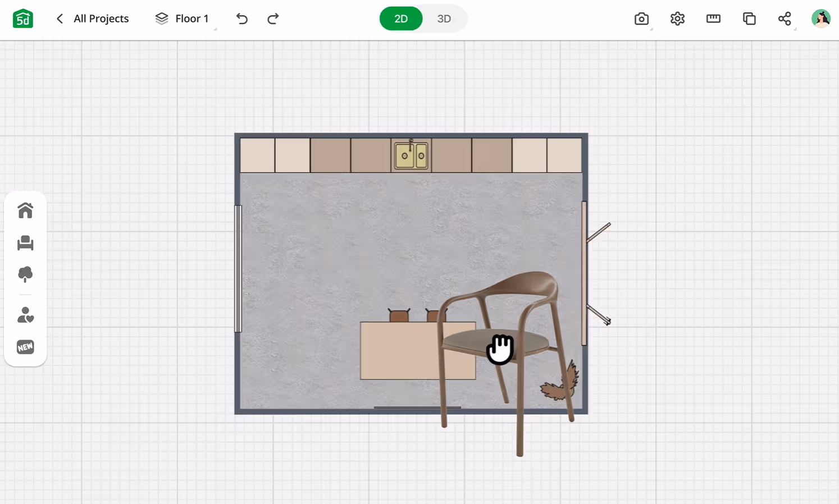Select the kitchen sink in the plan
Screen dimensions: 839x504
[x=411, y=155]
